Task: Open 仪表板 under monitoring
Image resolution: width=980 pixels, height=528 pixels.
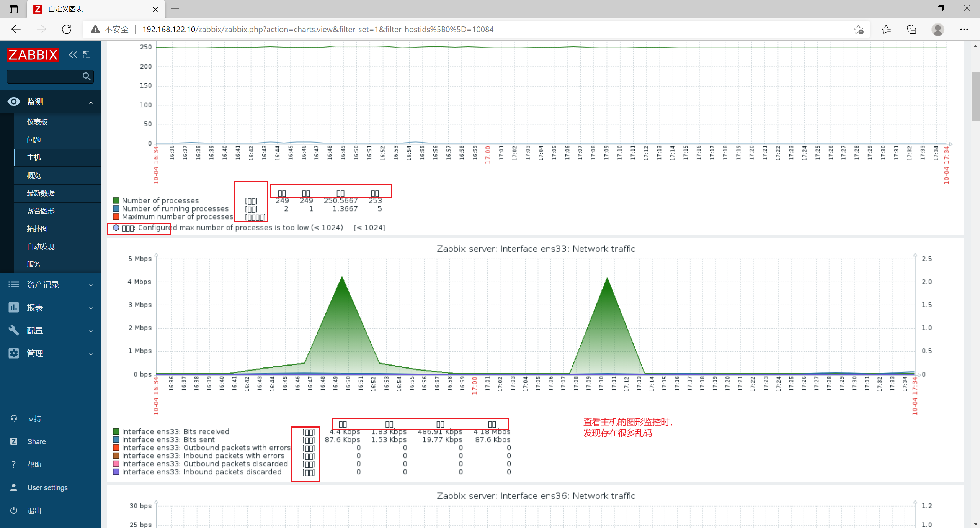Action: pyautogui.click(x=37, y=122)
